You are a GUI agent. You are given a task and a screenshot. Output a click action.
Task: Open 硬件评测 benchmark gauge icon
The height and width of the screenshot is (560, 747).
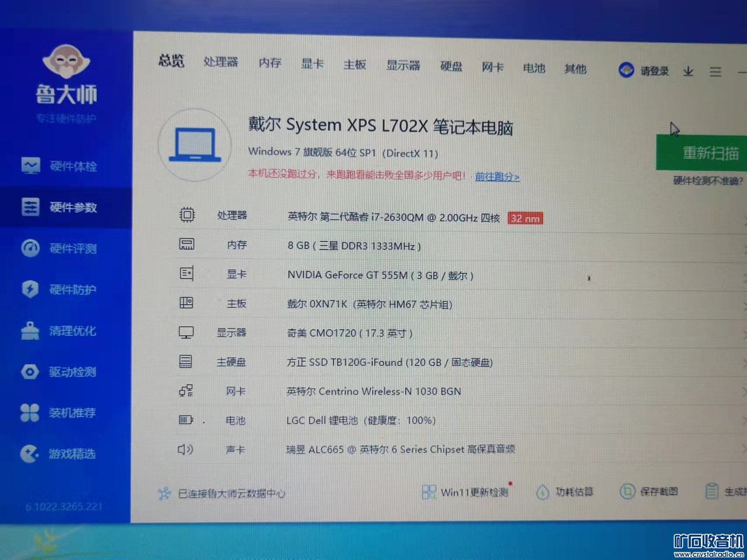pyautogui.click(x=30, y=248)
